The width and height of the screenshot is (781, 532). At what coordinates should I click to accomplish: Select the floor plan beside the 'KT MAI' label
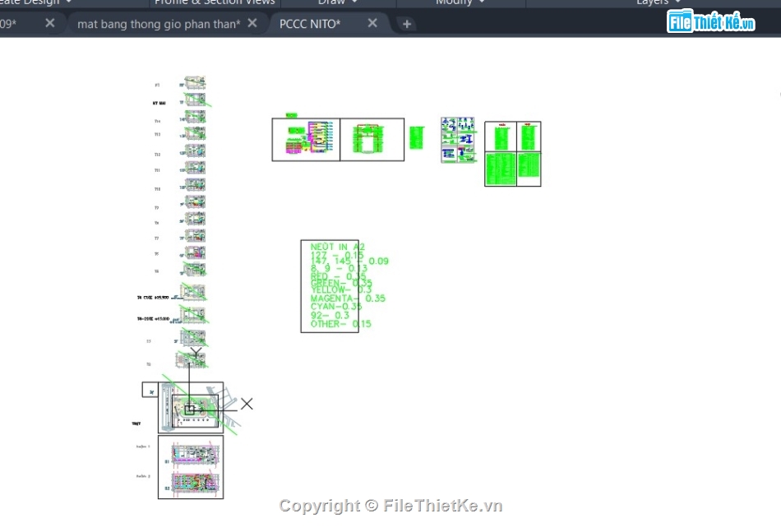click(196, 99)
